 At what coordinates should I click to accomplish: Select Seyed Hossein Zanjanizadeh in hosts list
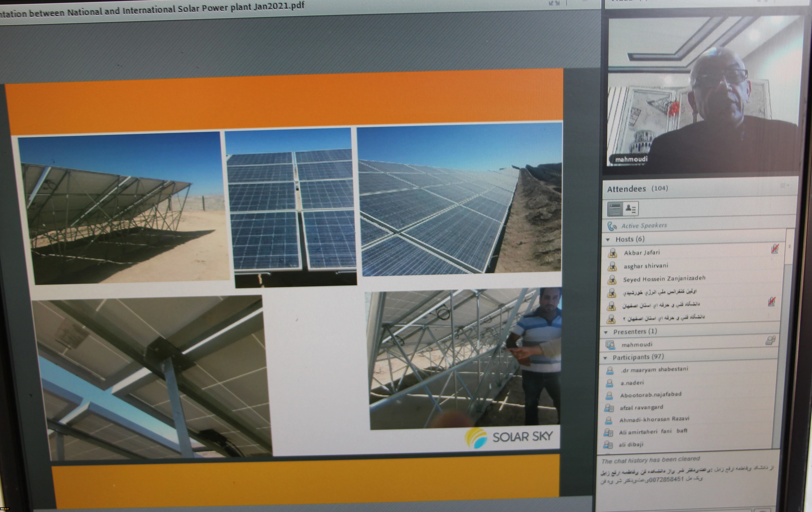click(664, 279)
